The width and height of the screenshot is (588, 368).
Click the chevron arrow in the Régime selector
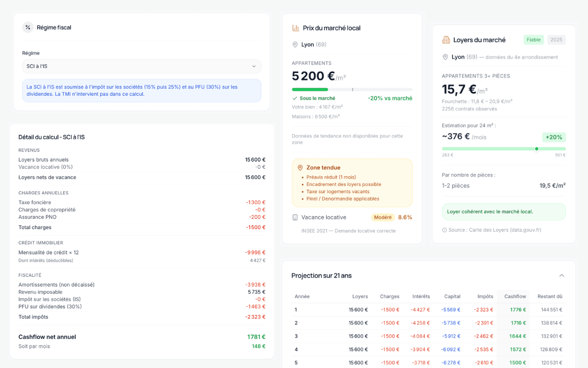(x=254, y=66)
